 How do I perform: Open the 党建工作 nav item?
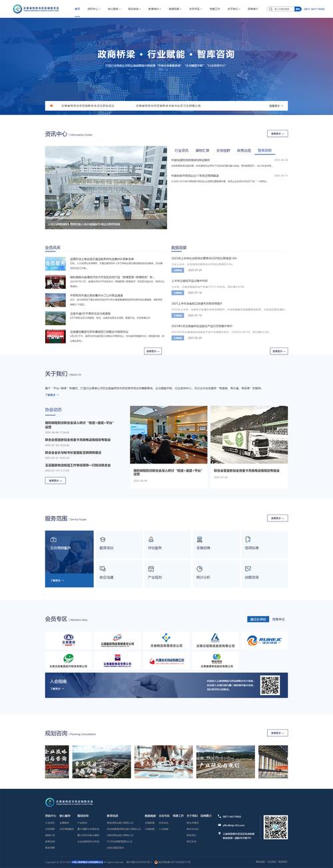point(213,9)
